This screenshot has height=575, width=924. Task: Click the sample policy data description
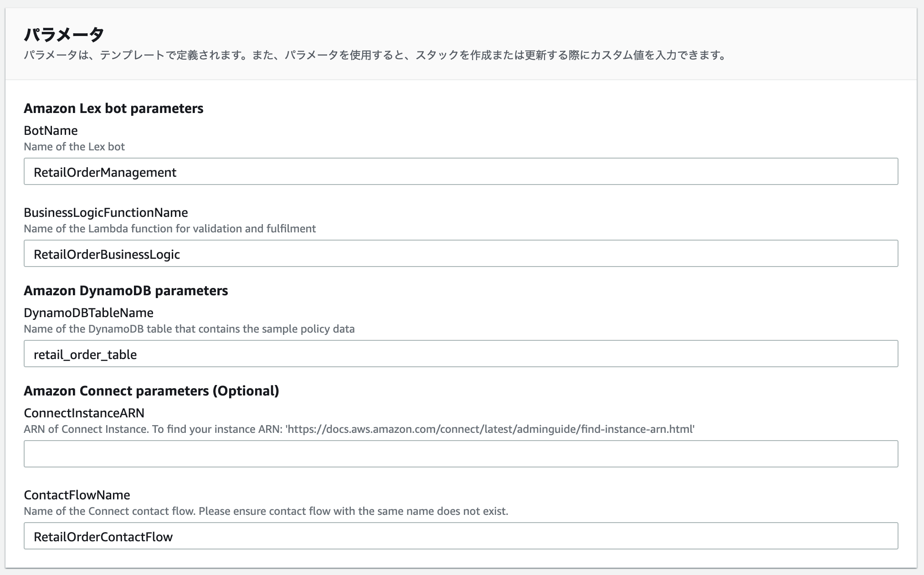(189, 329)
